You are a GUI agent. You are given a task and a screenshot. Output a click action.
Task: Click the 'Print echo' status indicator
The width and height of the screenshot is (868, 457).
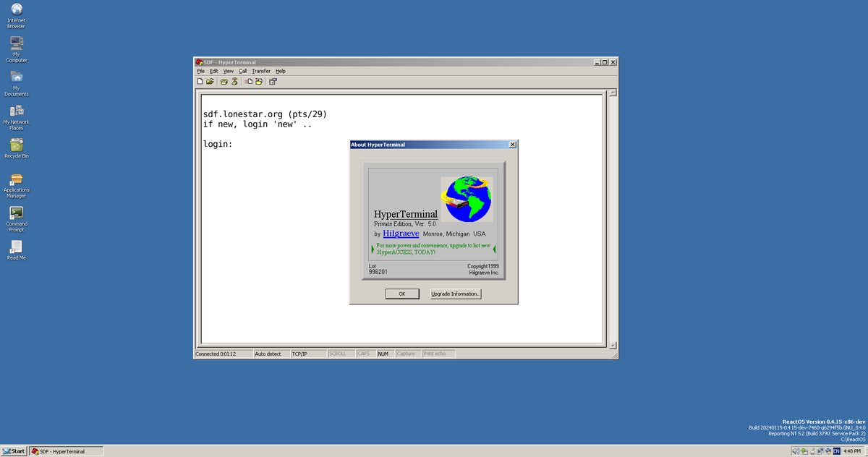pos(438,354)
